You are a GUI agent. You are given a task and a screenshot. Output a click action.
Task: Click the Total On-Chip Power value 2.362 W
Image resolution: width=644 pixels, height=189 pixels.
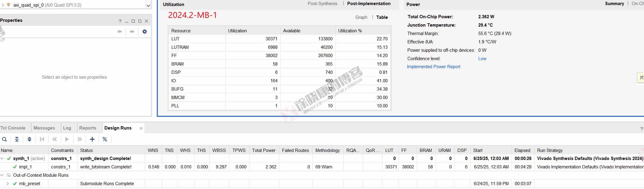486,17
